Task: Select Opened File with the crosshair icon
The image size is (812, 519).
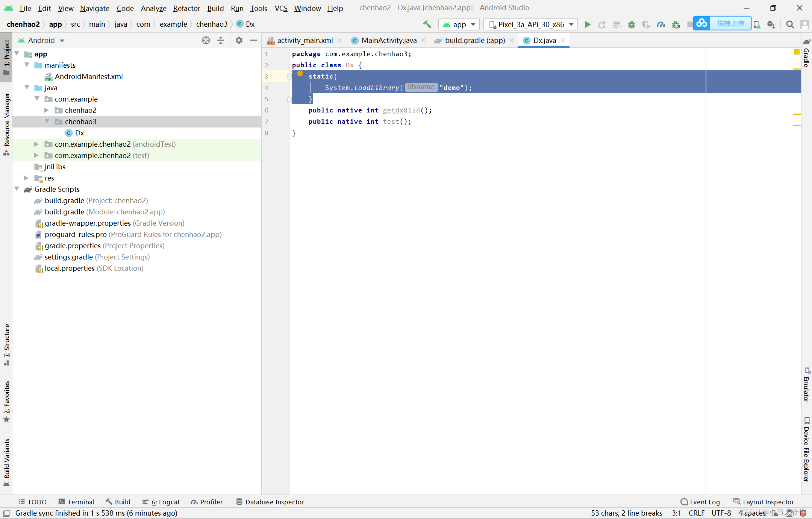Action: pos(206,40)
